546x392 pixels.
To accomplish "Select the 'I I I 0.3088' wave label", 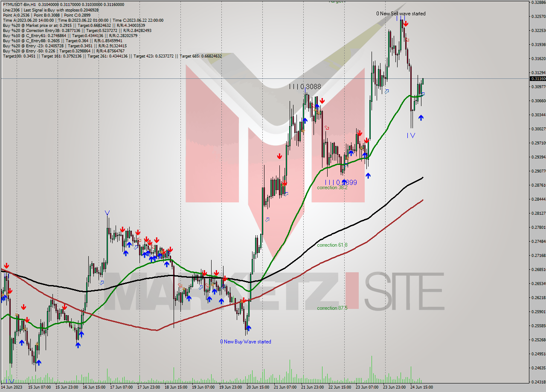I will tap(305, 86).
